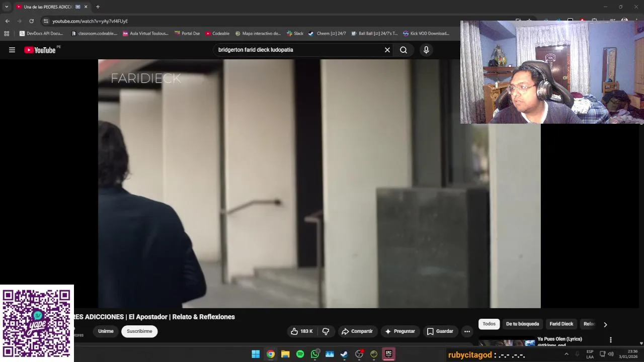Open the tab search dropdown arrow
Image resolution: width=644 pixels, height=362 pixels.
pyautogui.click(x=7, y=7)
